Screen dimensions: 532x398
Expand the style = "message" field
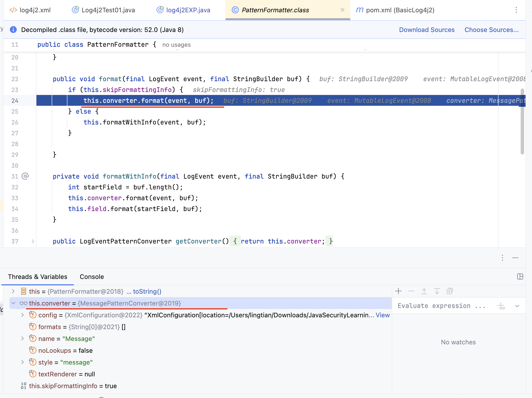[x=22, y=362]
